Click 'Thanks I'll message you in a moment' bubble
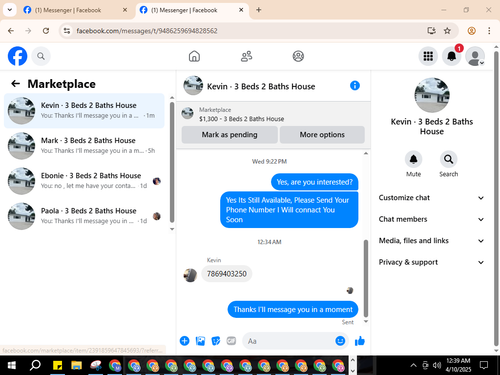This screenshot has height=375, width=500. click(x=293, y=309)
